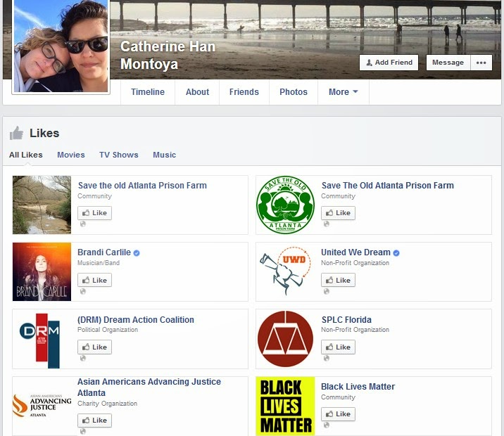Viewport: 504px width, 436px height.
Task: Click the verified badge beside United We Dream
Action: pos(396,253)
